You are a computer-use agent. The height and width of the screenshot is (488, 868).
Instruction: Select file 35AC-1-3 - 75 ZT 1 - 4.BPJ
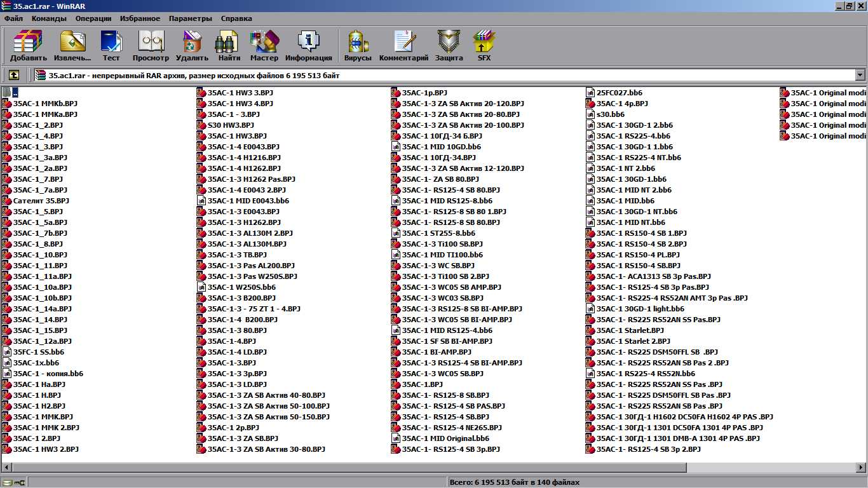pos(254,308)
